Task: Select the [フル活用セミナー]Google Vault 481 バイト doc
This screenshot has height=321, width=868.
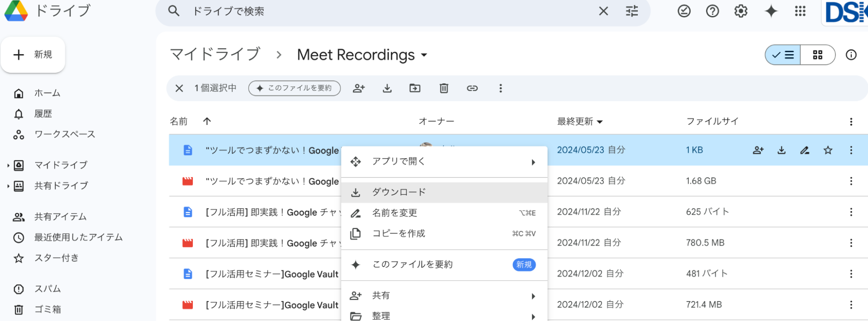Action: point(518,274)
